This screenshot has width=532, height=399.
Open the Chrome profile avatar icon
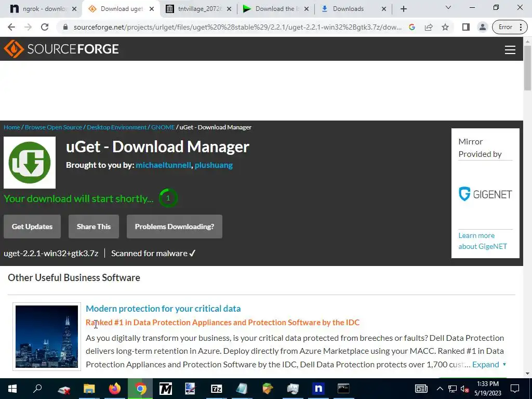(483, 27)
